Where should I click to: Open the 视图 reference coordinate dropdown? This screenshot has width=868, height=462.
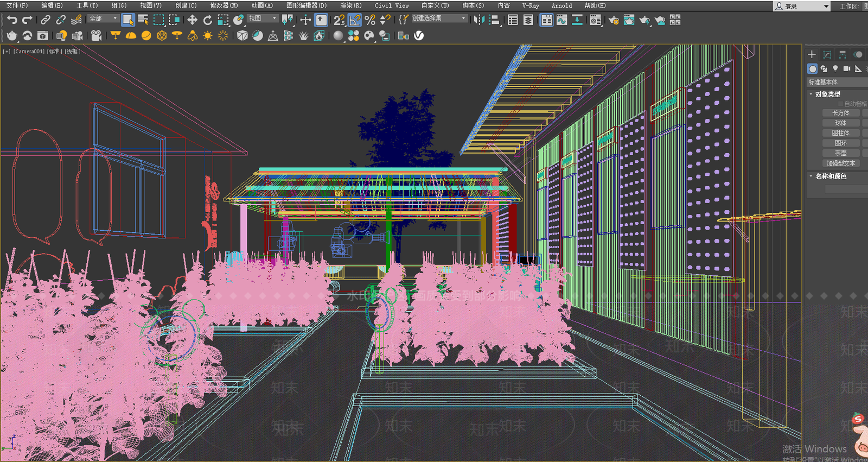coord(263,18)
